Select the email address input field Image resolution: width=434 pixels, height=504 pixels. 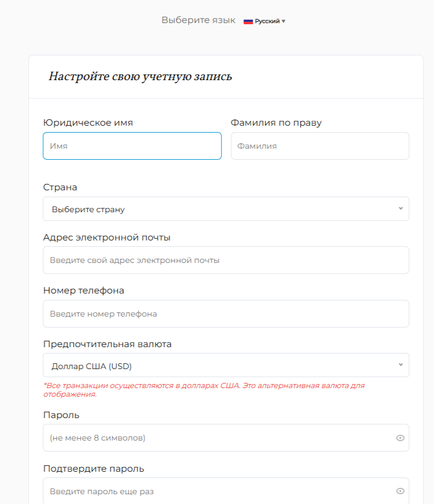[x=225, y=259]
